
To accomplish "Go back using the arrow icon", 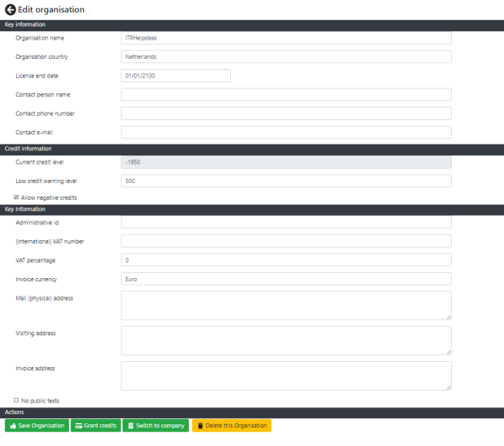I will coord(10,9).
